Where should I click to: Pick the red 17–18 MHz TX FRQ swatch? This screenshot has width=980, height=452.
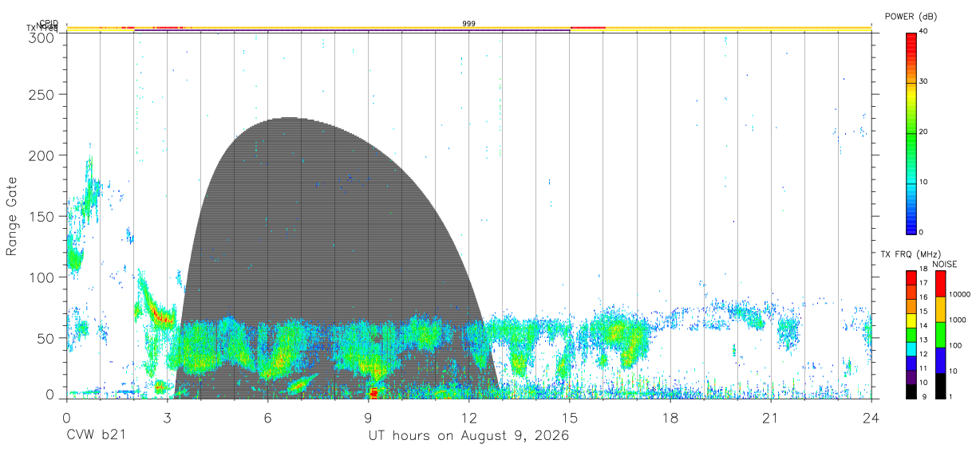click(x=911, y=278)
